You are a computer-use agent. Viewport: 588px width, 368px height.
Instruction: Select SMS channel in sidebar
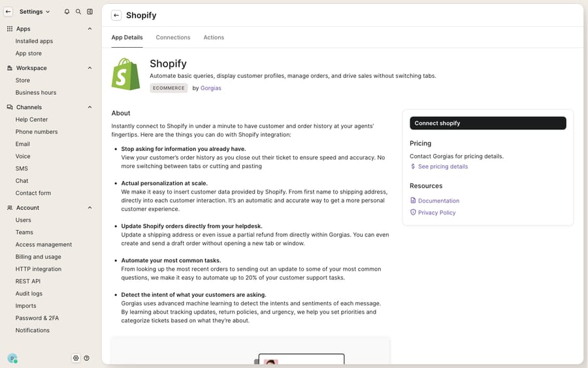(x=22, y=169)
